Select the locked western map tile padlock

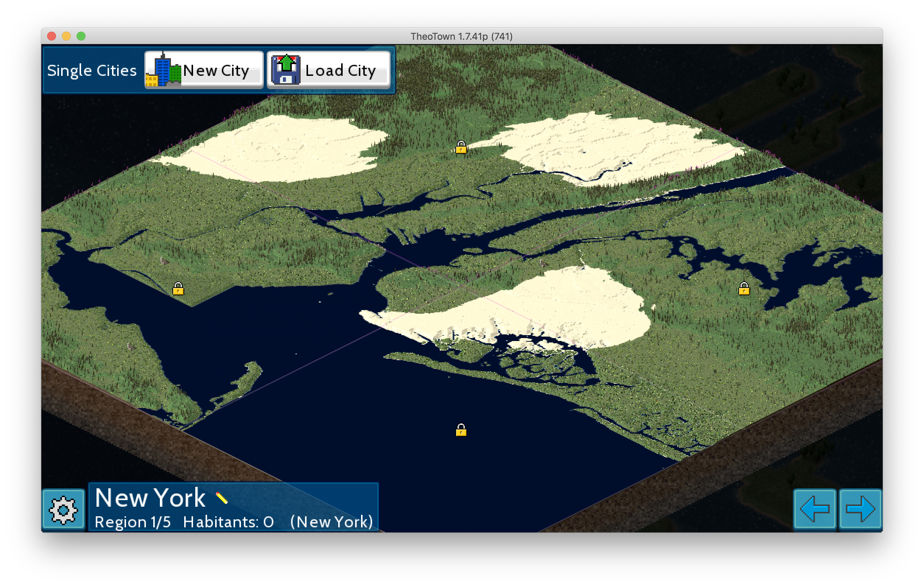(x=178, y=288)
